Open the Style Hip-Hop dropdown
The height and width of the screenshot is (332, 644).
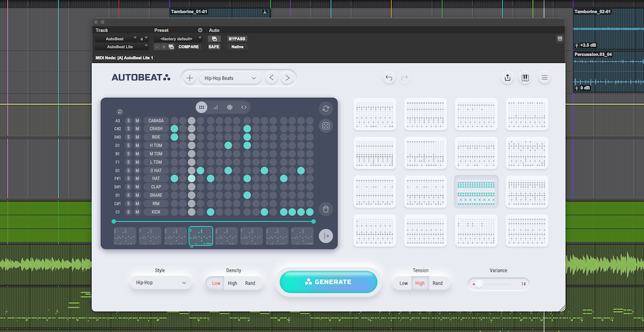tap(161, 283)
